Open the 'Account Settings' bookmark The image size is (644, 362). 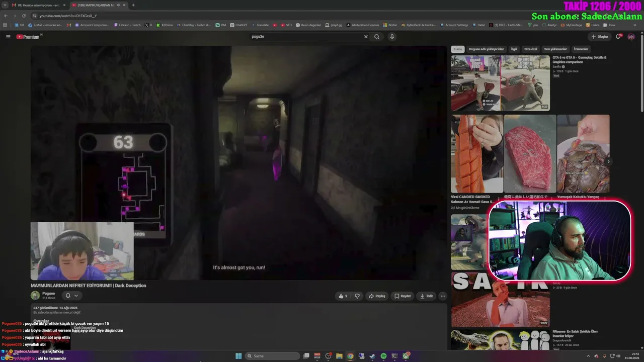click(454, 25)
